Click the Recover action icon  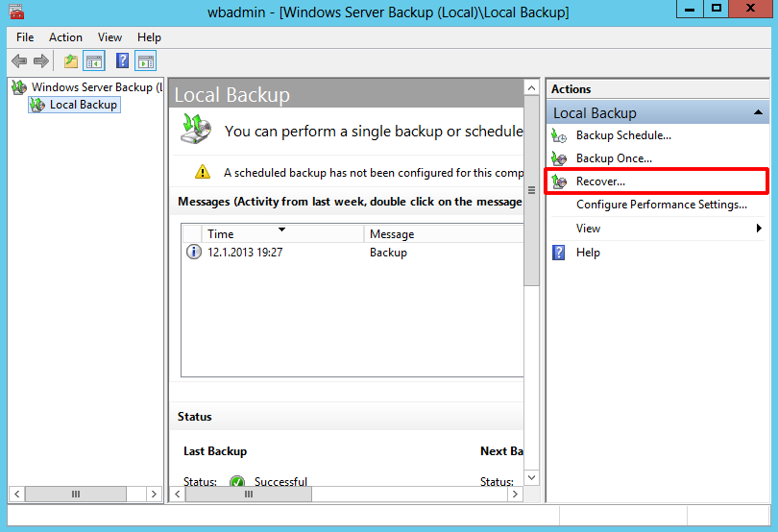coord(559,181)
